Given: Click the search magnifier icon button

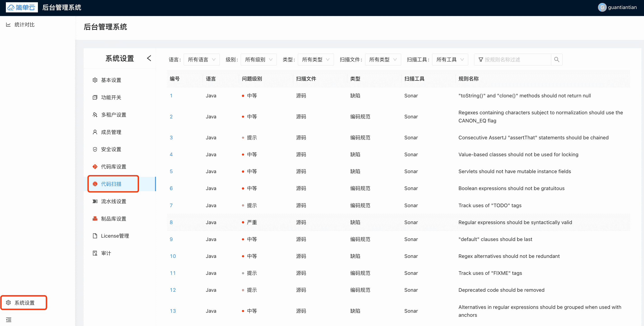Looking at the screenshot, I should pyautogui.click(x=556, y=60).
